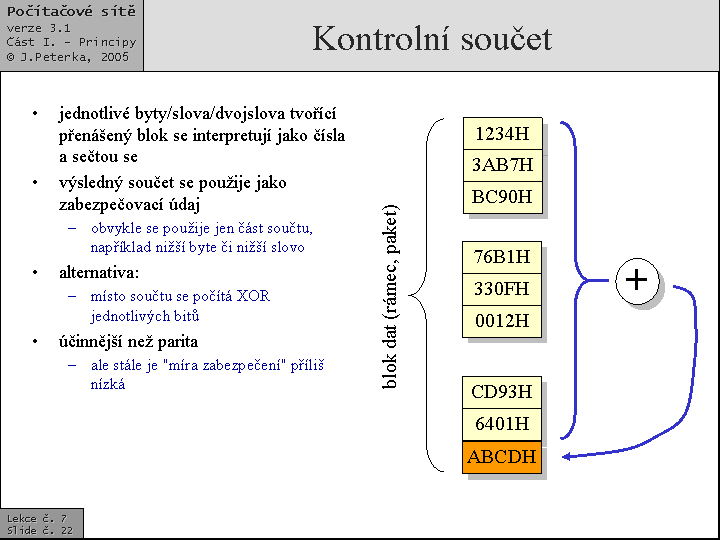Viewport: 720px width, 540px height.
Task: Select the orange ABCDH checksum cell
Action: tap(502, 457)
